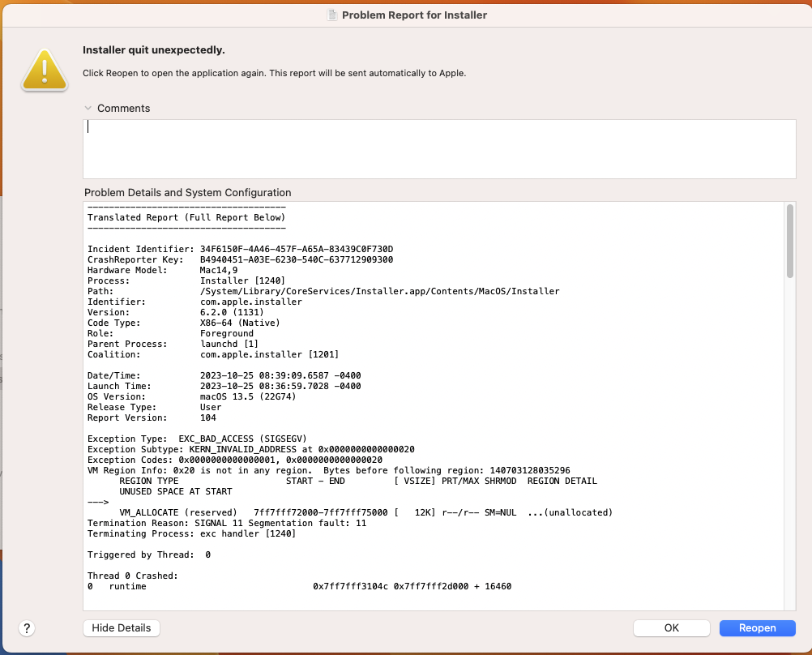The height and width of the screenshot is (655, 812).
Task: Click the VM_ALLOCATE (reserved) region line
Action: click(366, 512)
